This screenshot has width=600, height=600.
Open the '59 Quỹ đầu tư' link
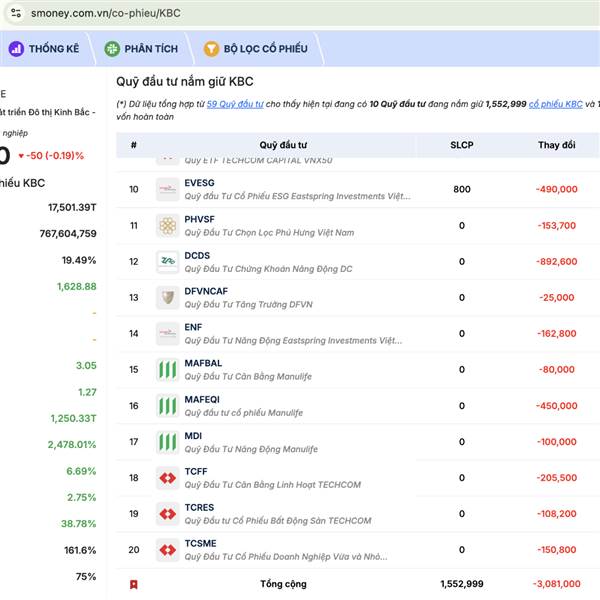235,104
